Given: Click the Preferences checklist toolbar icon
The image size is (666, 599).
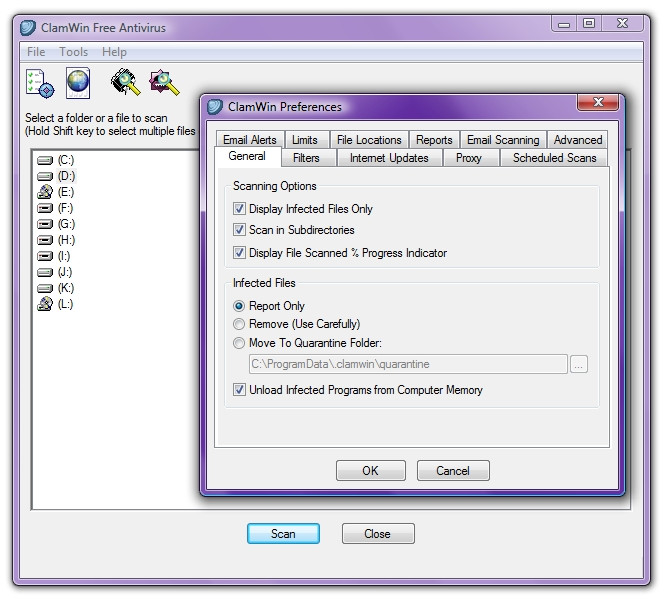Looking at the screenshot, I should click(39, 84).
